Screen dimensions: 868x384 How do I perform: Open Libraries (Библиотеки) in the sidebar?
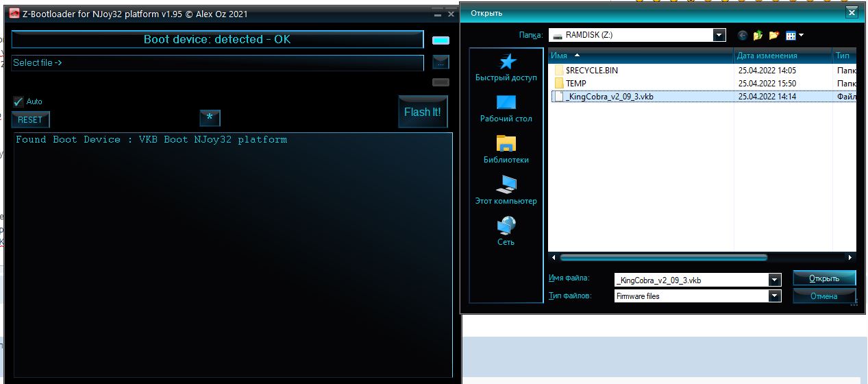(506, 149)
